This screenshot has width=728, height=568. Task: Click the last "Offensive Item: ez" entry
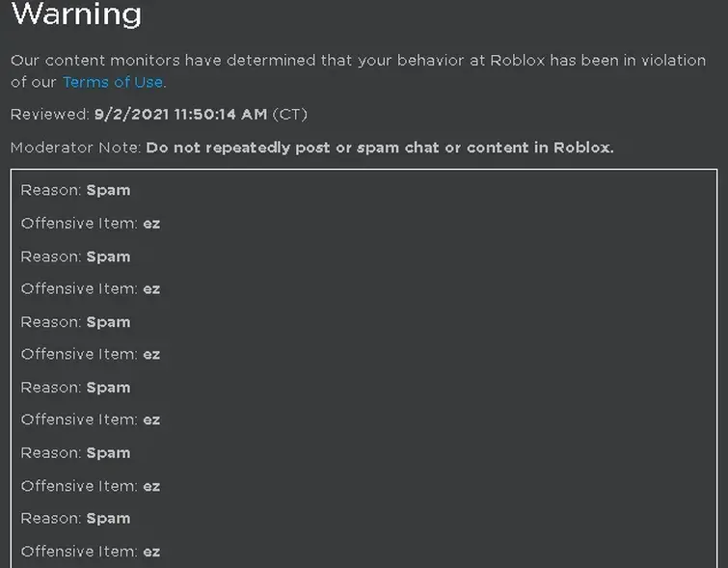tap(91, 552)
